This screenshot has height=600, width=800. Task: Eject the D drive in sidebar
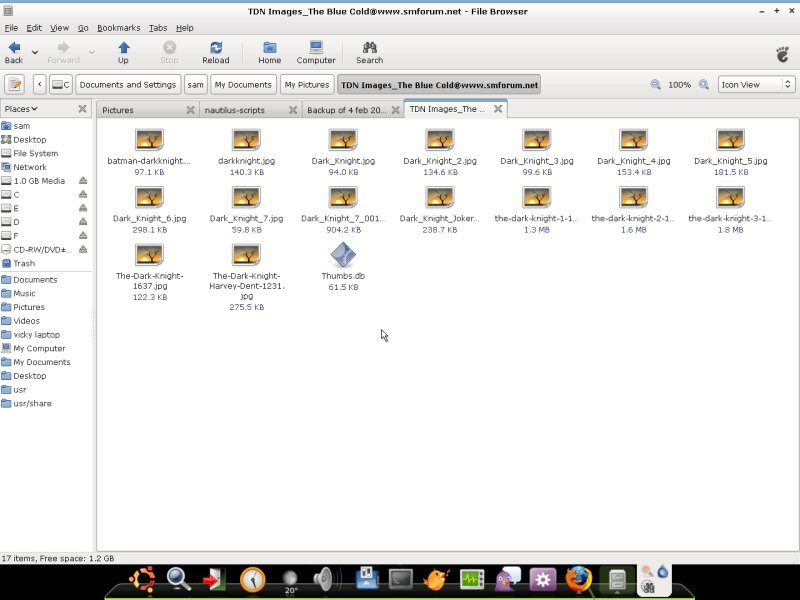point(83,222)
